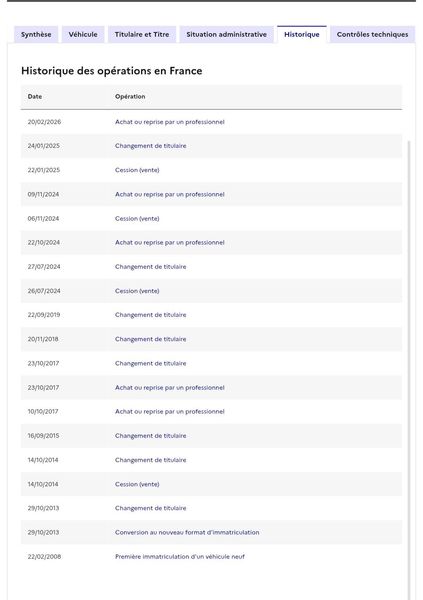The width and height of the screenshot is (423, 600).
Task: Click the 27/07/2024 Changement de titulaire row
Action: point(211,267)
